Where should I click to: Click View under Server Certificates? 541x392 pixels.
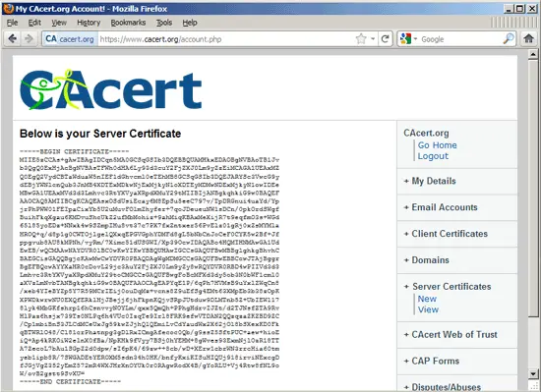(428, 309)
